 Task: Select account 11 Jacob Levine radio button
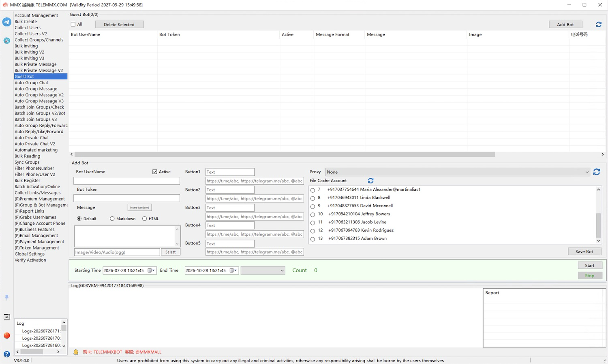313,222
